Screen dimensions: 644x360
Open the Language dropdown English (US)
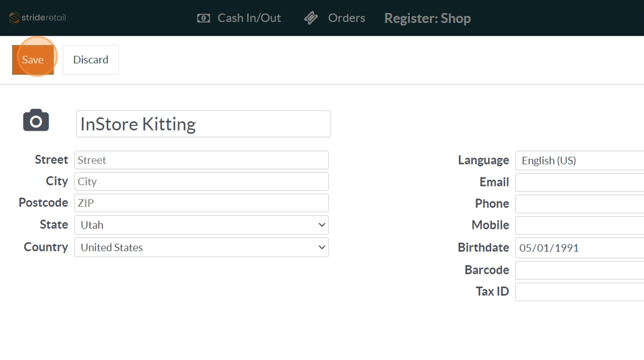580,160
